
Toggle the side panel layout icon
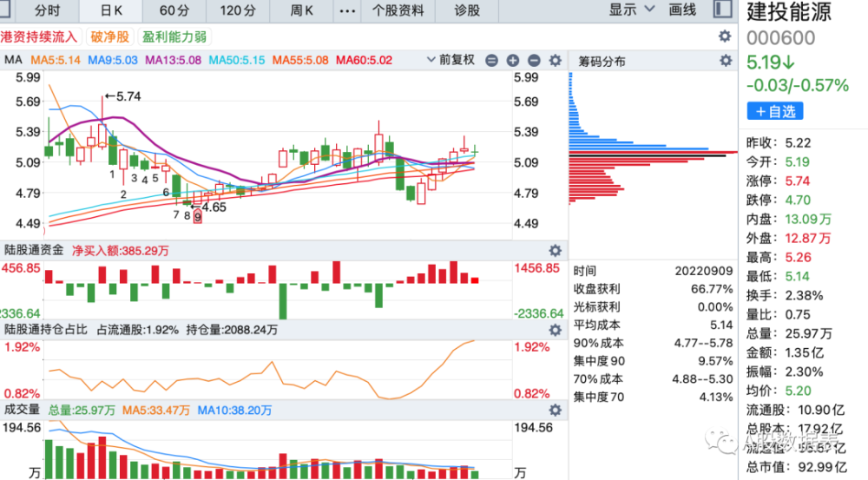click(x=722, y=9)
